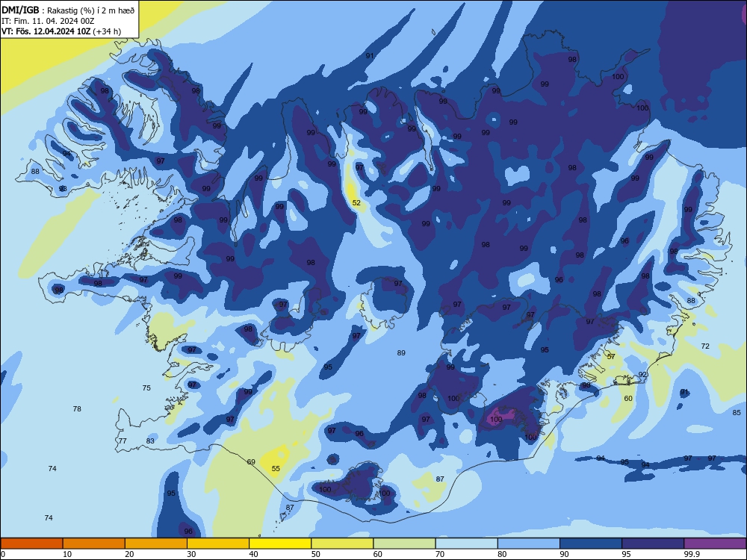The image size is (747, 560).
Task: Click the 70–80 pale blue legend swatch
Action: 466,544
